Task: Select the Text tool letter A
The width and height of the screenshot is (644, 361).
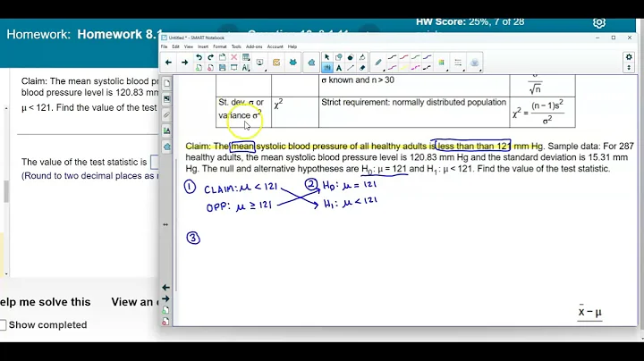Action: point(338,68)
